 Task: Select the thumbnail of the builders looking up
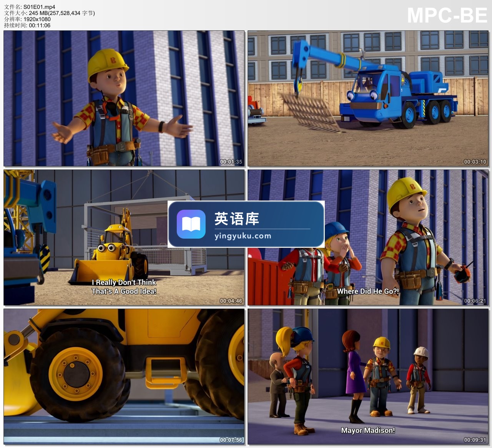point(368,237)
